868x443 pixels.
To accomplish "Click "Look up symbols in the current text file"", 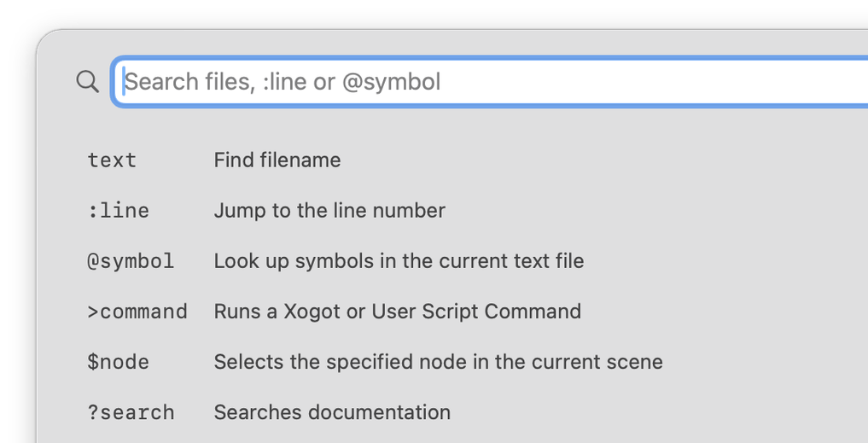I will 399,261.
